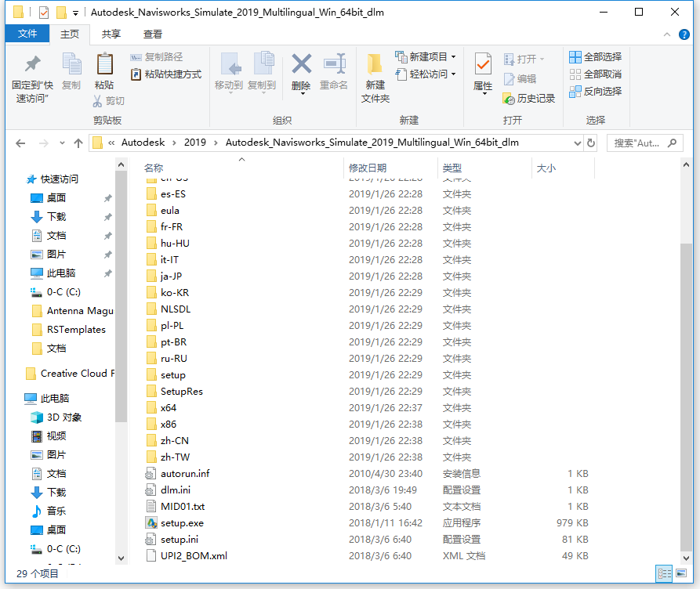The height and width of the screenshot is (589, 700).
Task: Expand Autodesk breadcrumb subfolder arrow
Action: 174,143
